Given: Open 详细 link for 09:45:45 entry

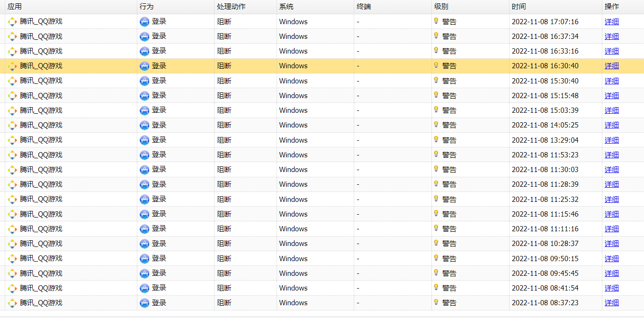Looking at the screenshot, I should click(x=612, y=273).
